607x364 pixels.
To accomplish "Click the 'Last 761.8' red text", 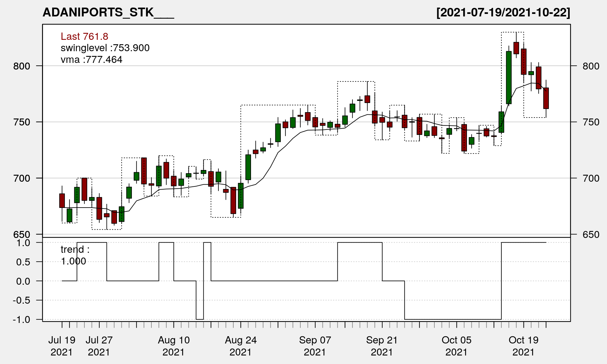I will tap(84, 36).
